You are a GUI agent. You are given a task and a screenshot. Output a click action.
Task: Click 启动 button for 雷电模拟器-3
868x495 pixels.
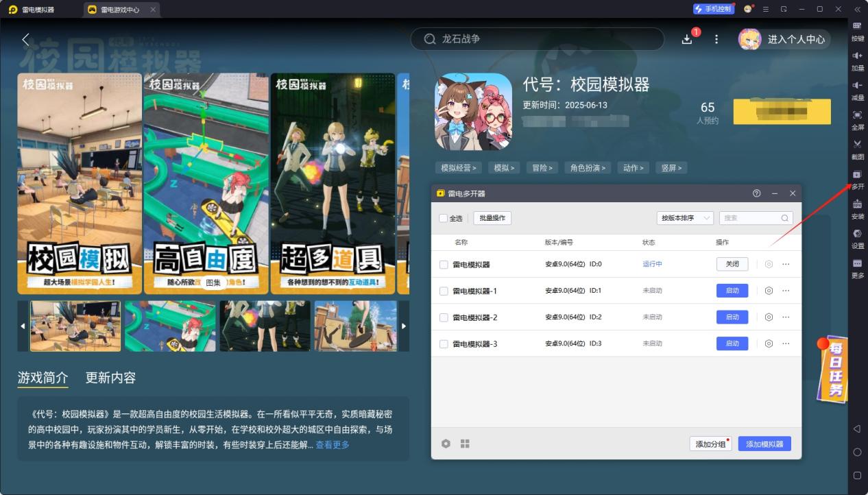tap(732, 343)
